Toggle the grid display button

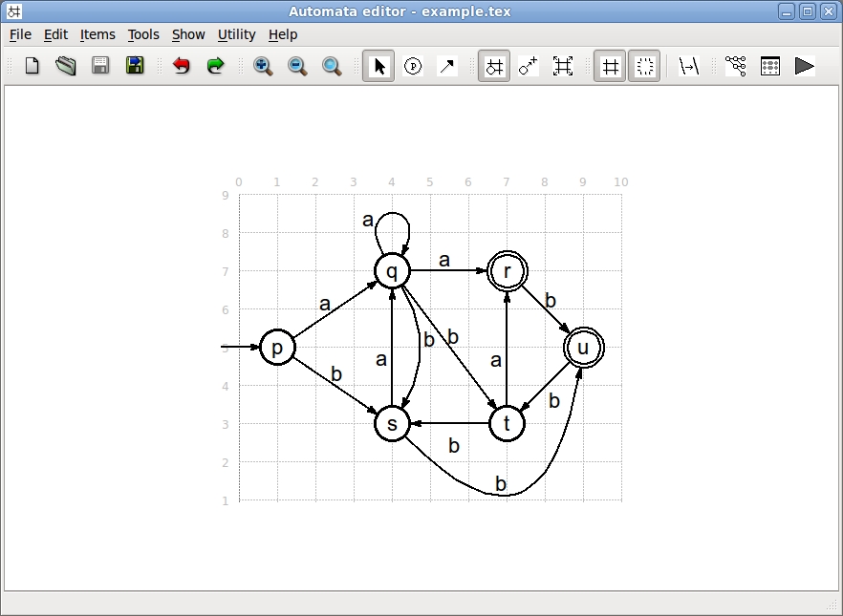610,66
